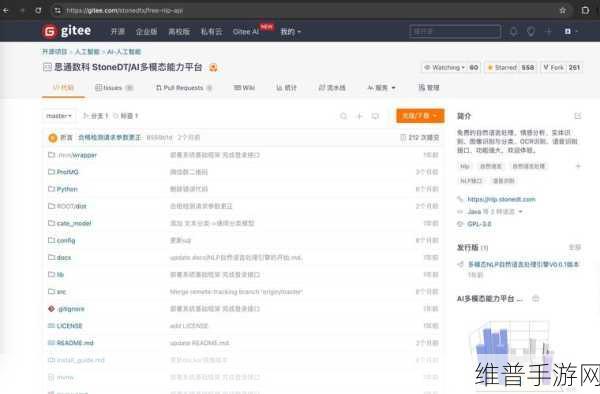Open the Python folder

pos(67,189)
